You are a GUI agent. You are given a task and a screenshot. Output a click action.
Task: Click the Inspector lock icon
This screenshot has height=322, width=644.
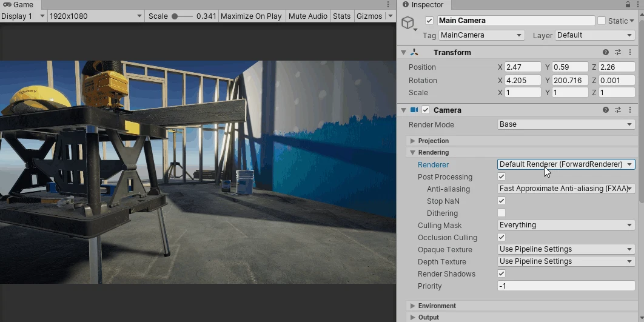[628, 4]
